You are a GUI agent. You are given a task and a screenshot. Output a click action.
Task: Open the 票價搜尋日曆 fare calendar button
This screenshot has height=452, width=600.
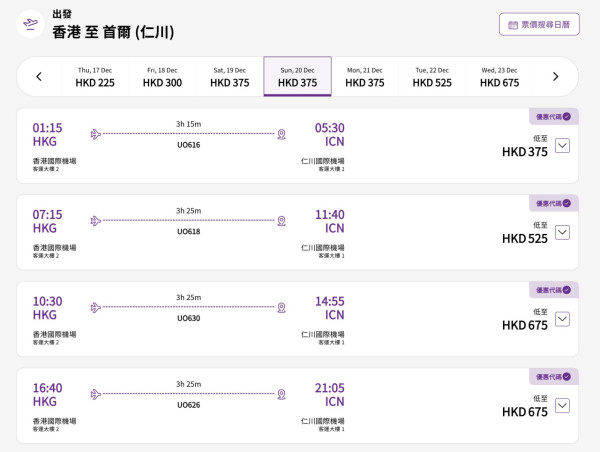pyautogui.click(x=539, y=24)
